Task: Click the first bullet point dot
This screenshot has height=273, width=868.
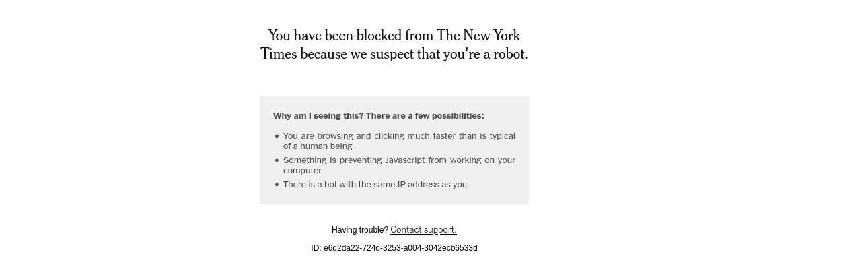Action: click(x=277, y=136)
